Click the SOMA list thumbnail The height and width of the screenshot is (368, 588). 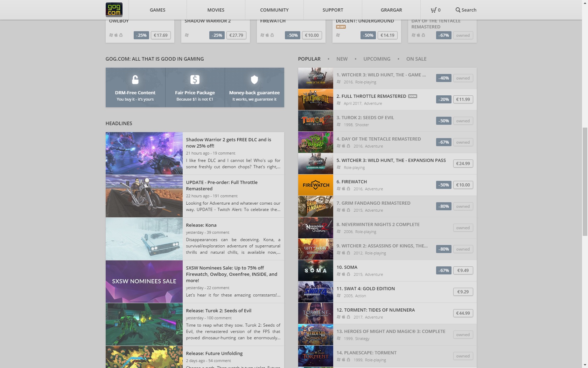point(316,271)
